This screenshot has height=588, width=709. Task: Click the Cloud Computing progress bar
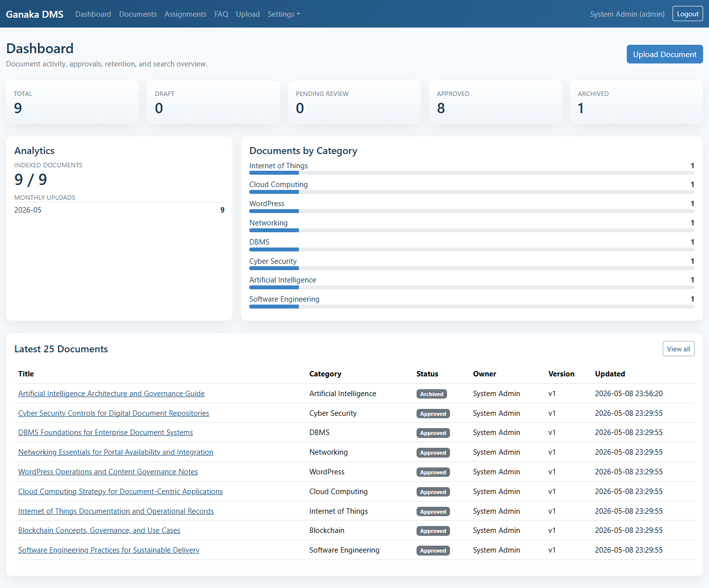tap(472, 192)
